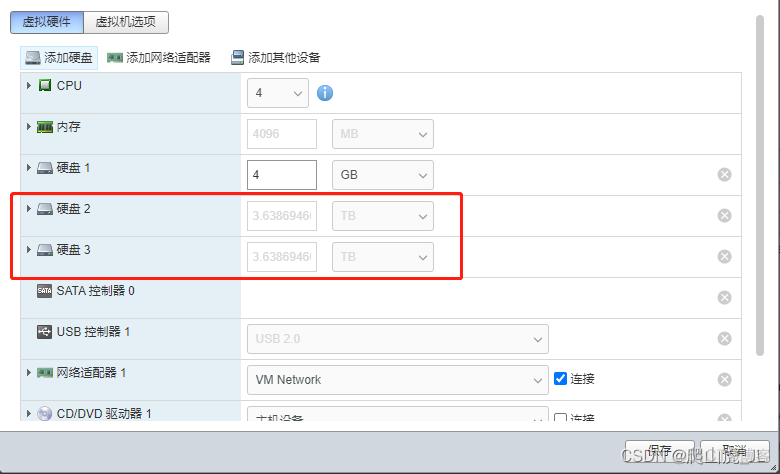Switch to the 虚拟硬件 tab
780x474 pixels.
click(x=47, y=22)
